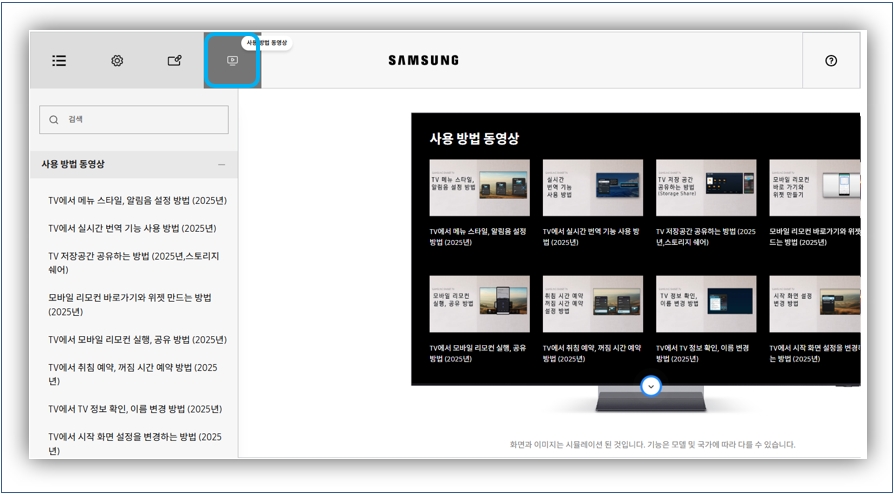Image resolution: width=894 pixels, height=494 pixels.
Task: Open the TV 정보 확인, 이름 변경 방법 thumbnail
Action: (x=705, y=304)
